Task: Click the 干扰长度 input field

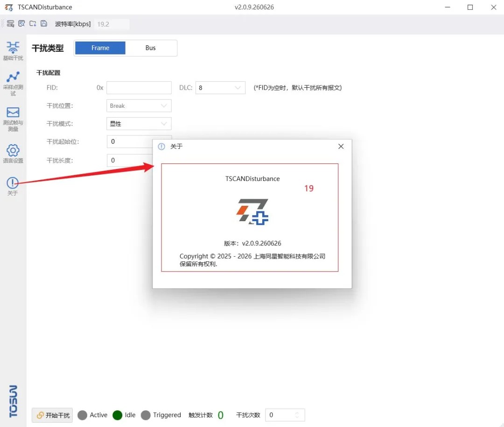Action: coord(130,160)
